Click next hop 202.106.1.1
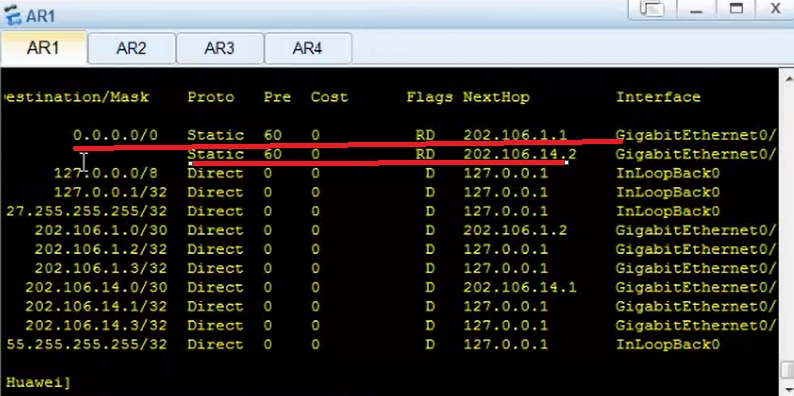794x396 pixels. pos(515,135)
